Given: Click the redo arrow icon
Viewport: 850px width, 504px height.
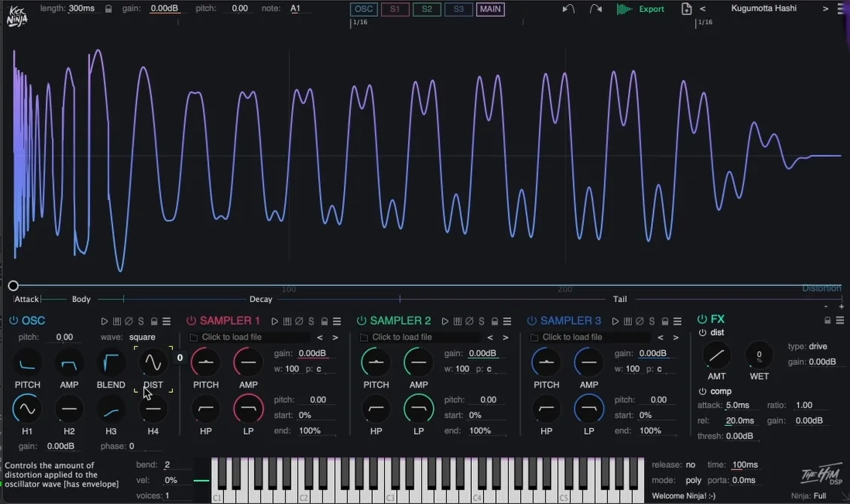Looking at the screenshot, I should (x=595, y=9).
